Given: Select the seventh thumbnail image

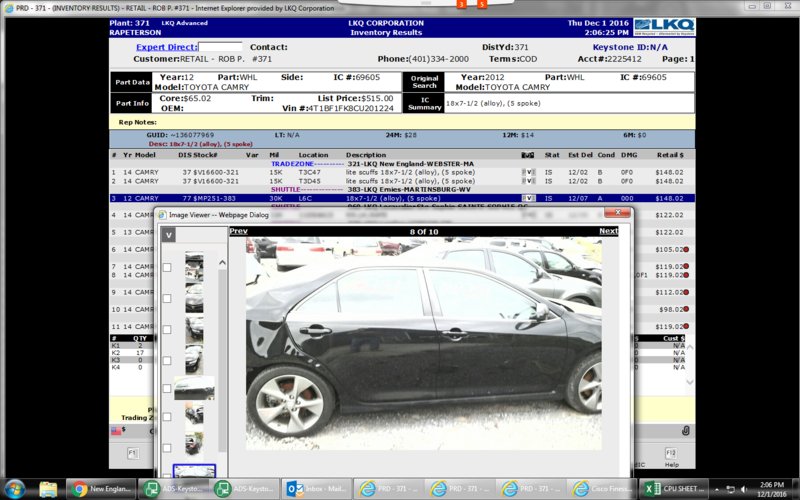Looking at the screenshot, I should tap(194, 444).
